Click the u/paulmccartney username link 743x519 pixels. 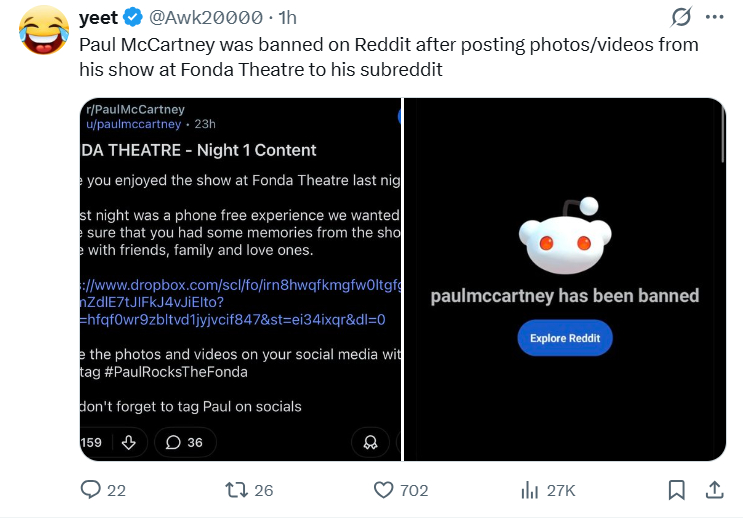(134, 124)
